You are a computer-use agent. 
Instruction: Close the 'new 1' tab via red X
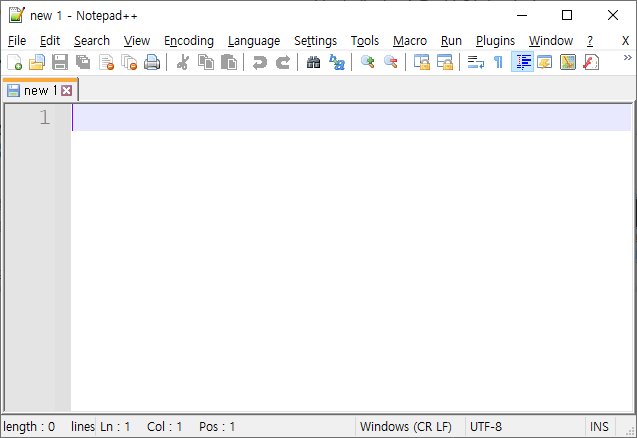click(x=67, y=90)
